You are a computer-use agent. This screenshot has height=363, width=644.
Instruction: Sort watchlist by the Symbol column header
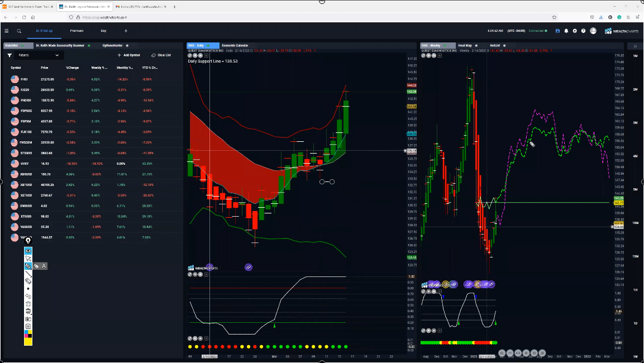point(16,68)
